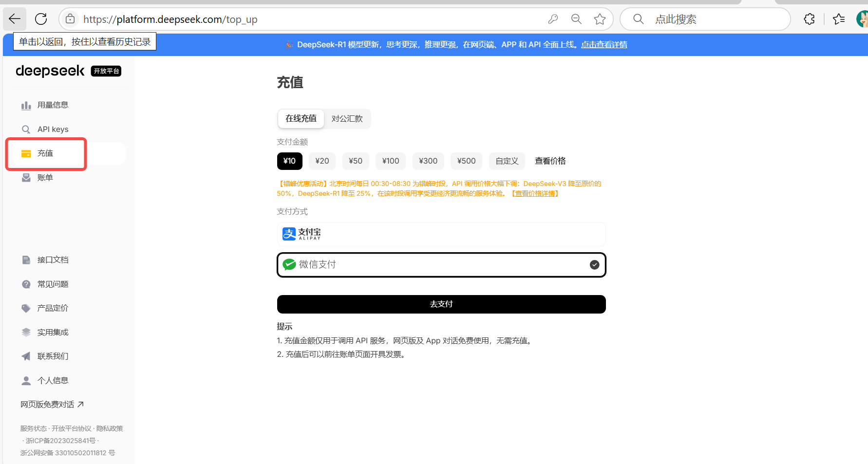Viewport: 868px width, 464px height.
Task: Click the browser back arrow
Action: [15, 19]
